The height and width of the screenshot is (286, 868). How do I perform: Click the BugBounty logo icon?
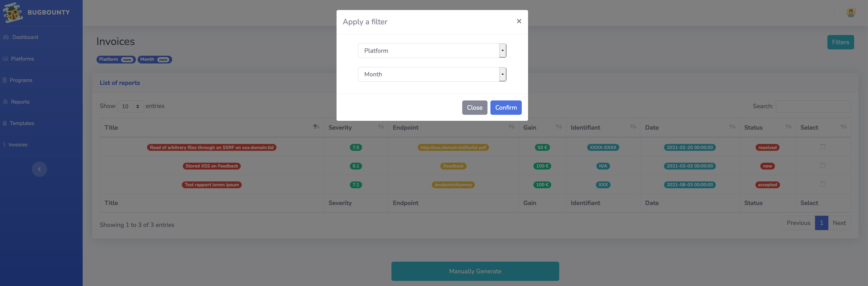tap(12, 12)
